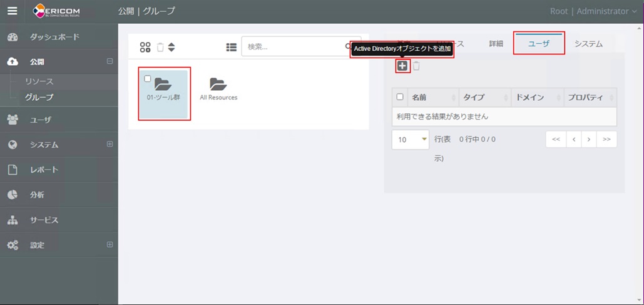Click the next page button
This screenshot has height=305, width=644.
coord(589,139)
